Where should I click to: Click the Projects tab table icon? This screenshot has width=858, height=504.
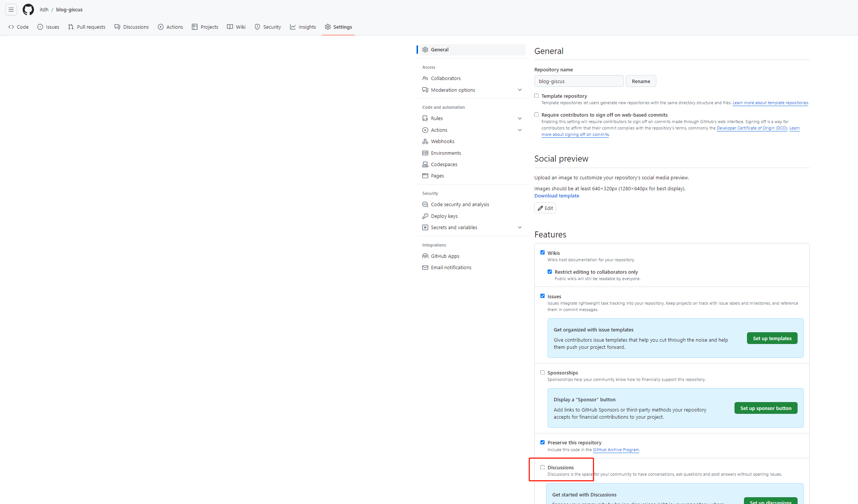tap(195, 27)
